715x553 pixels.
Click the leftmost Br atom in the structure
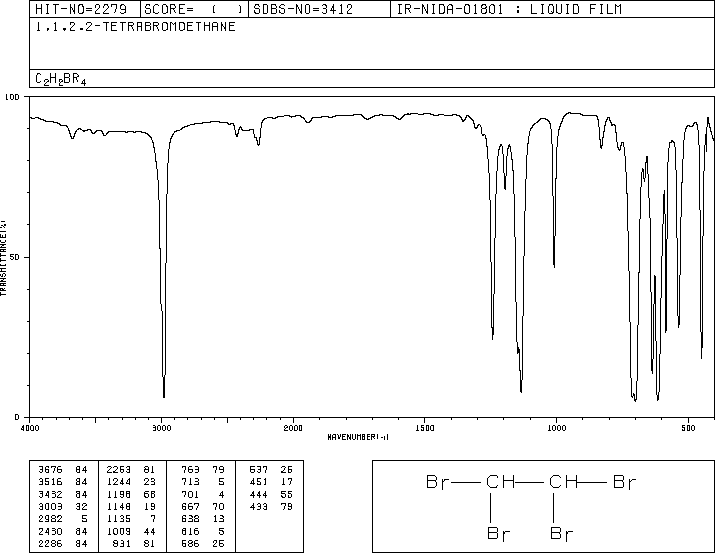438,484
